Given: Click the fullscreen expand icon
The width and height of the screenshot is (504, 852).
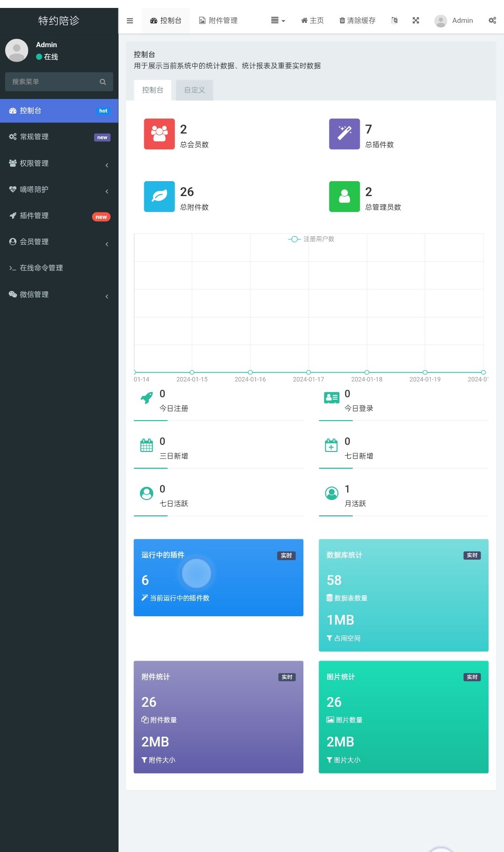Looking at the screenshot, I should [x=416, y=21].
